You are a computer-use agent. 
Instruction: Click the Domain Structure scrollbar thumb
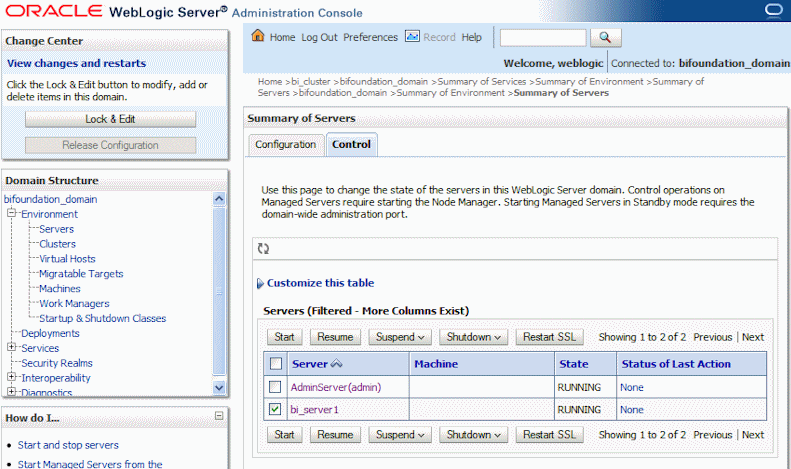219,291
